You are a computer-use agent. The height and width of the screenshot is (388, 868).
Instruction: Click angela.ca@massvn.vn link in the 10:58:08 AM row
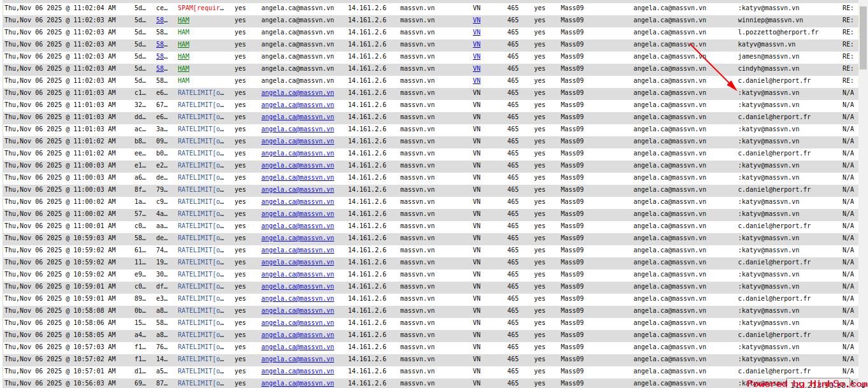(x=297, y=311)
